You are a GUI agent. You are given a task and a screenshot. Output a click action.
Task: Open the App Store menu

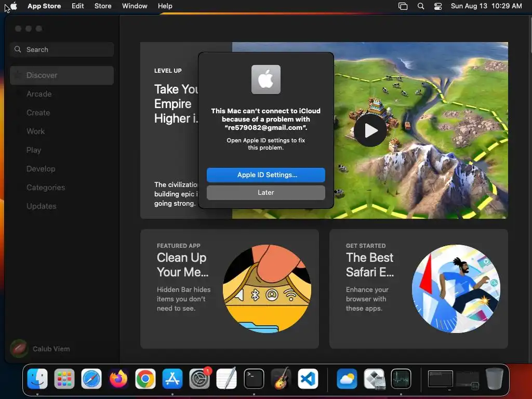pyautogui.click(x=44, y=6)
